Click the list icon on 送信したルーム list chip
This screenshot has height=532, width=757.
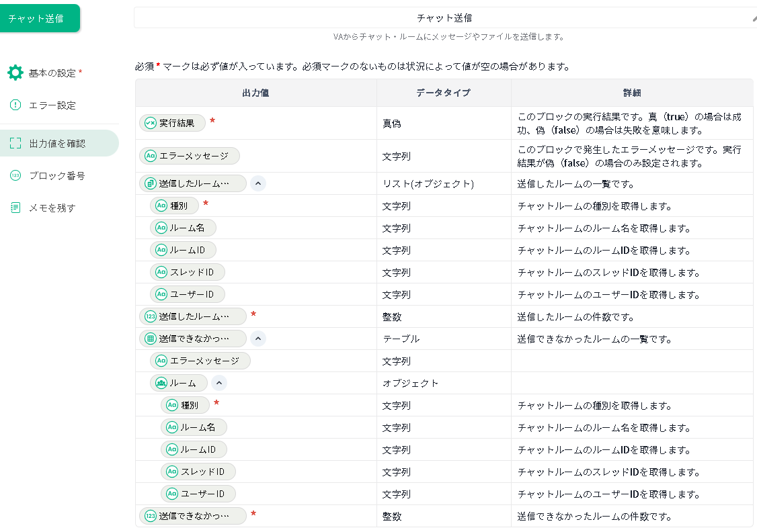pos(151,183)
